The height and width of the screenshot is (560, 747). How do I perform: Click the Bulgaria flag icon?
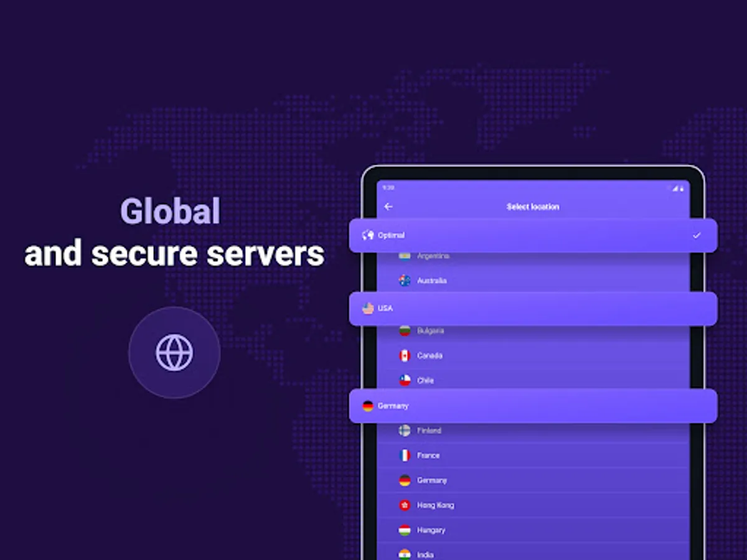pos(405,330)
